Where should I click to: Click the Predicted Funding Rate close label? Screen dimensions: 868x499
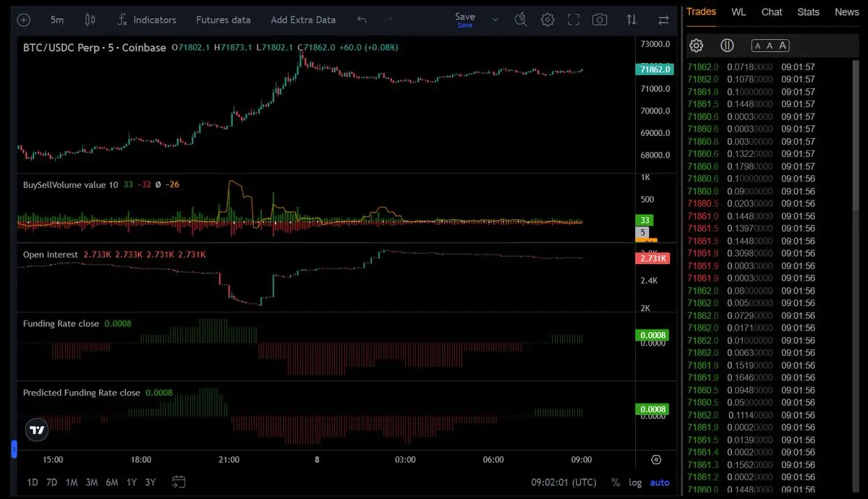click(82, 393)
